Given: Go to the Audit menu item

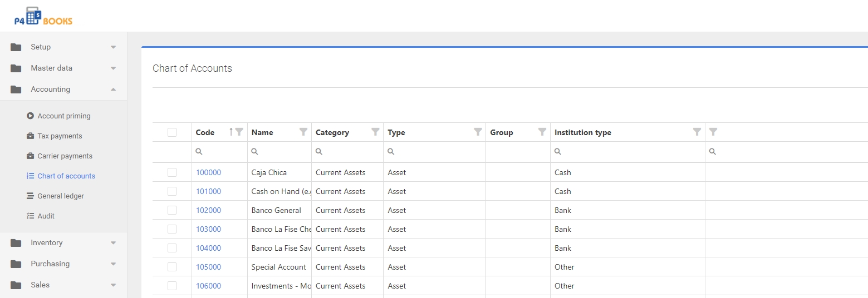Looking at the screenshot, I should [46, 216].
